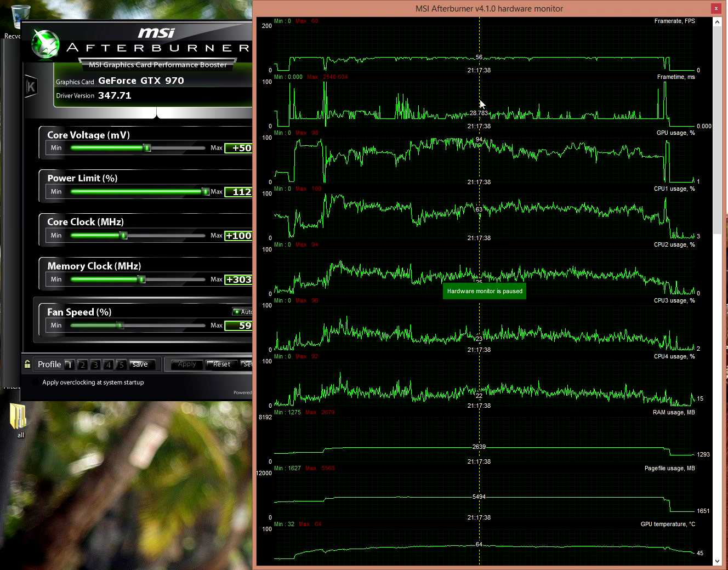The height and width of the screenshot is (570, 728).
Task: Click the Core Clock value box
Action: coord(238,236)
